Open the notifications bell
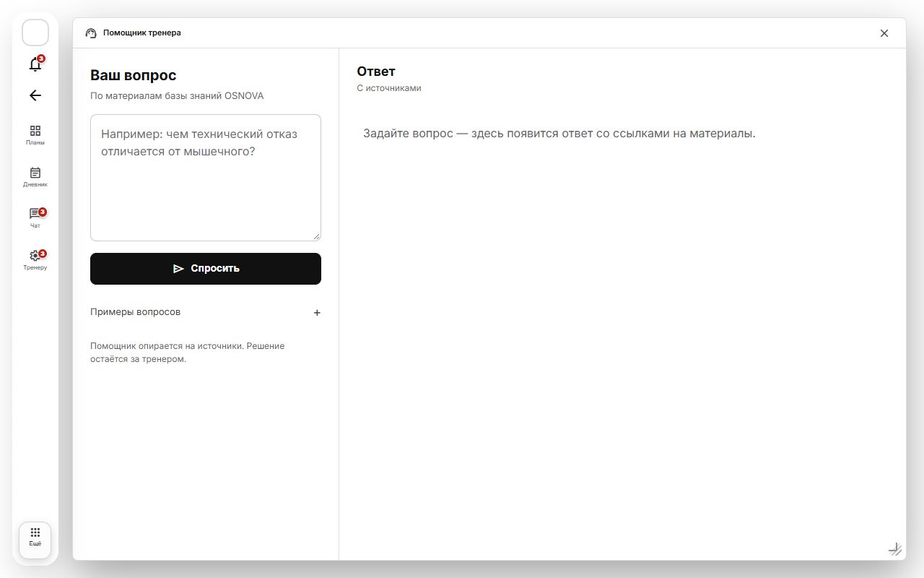Image resolution: width=924 pixels, height=578 pixels. [x=35, y=64]
